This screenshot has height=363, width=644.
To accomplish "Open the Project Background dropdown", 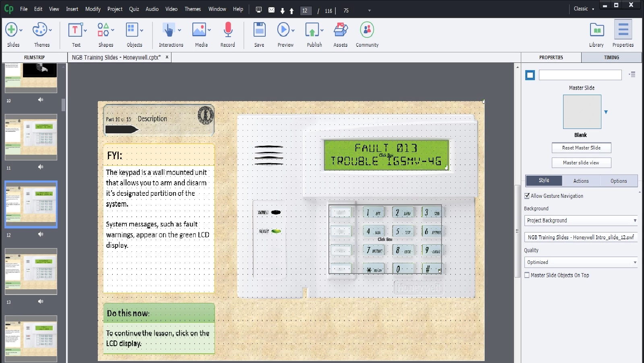I will pos(581,220).
